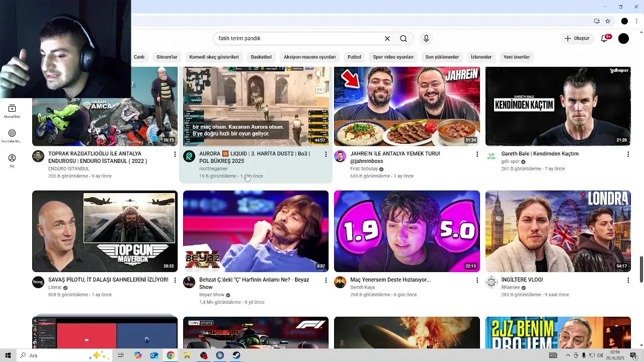Open the Maç Yenersem Deste Hızlanıyor title

click(390, 280)
